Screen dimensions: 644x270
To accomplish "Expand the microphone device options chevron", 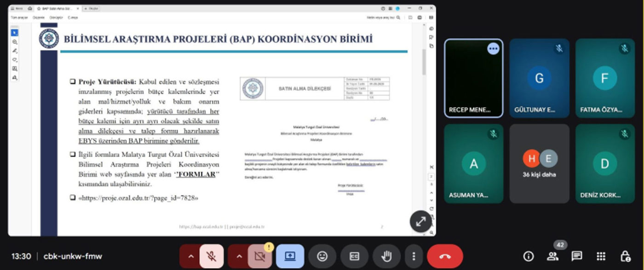I will 190,256.
